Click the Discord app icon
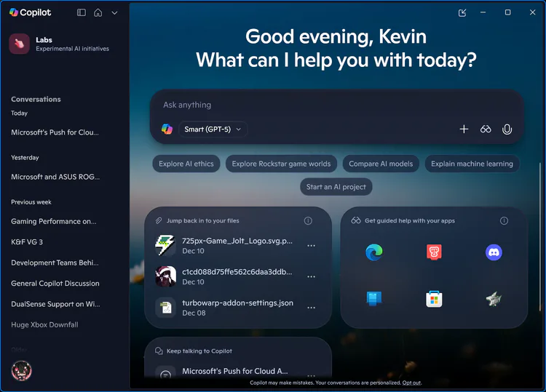This screenshot has height=392, width=546. [x=494, y=252]
